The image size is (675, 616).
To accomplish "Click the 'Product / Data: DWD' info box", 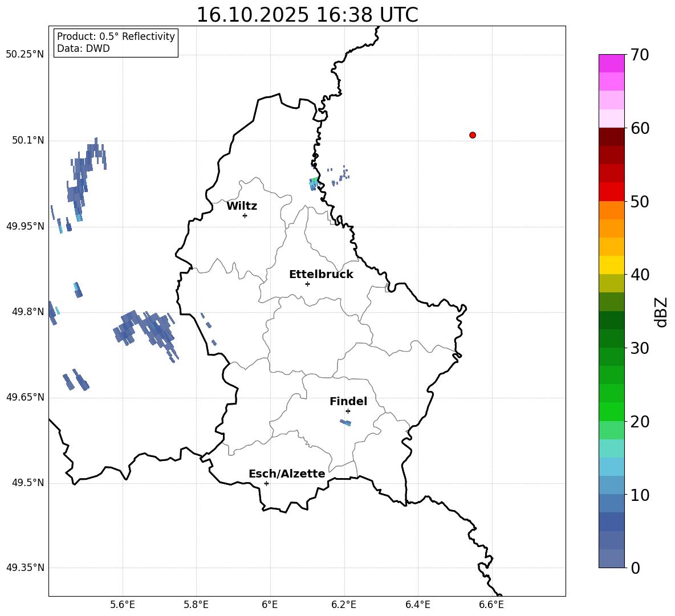I will click(x=115, y=42).
